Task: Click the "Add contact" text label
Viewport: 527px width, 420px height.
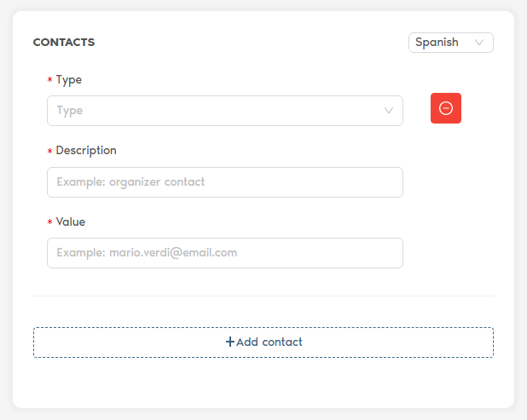Action: [x=269, y=342]
